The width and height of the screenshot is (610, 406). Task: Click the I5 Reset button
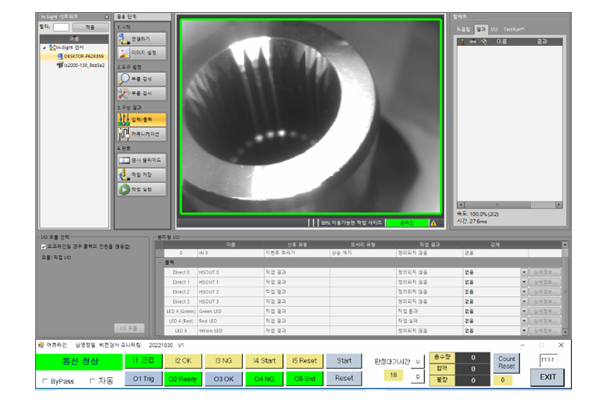point(305,360)
